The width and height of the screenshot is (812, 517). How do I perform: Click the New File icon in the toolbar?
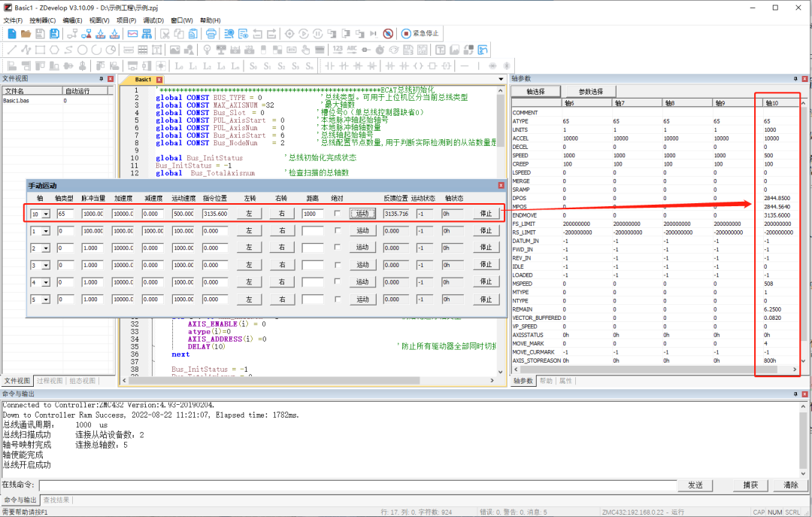point(11,32)
